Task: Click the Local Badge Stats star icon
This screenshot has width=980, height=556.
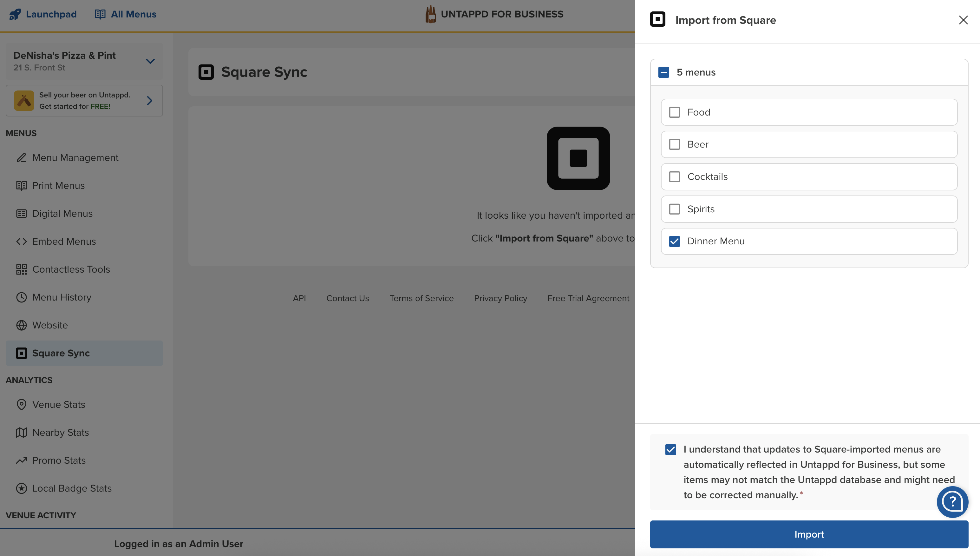Action: 21,488
